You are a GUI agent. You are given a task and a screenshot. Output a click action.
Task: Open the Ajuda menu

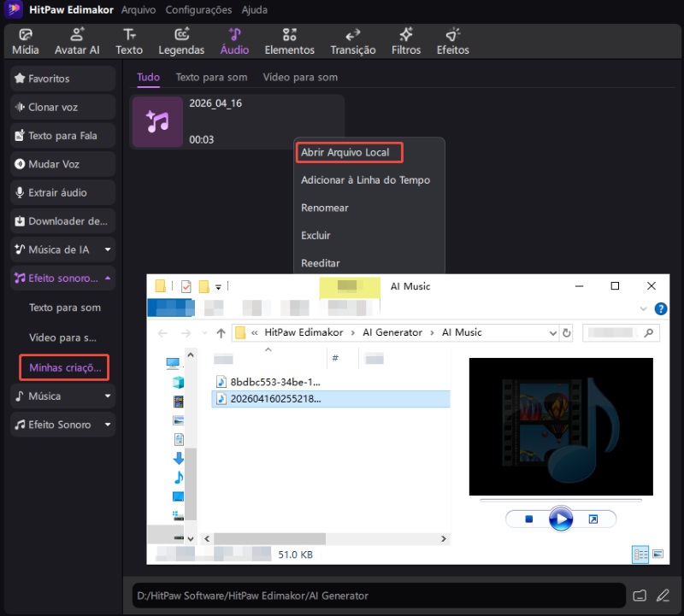[254, 10]
